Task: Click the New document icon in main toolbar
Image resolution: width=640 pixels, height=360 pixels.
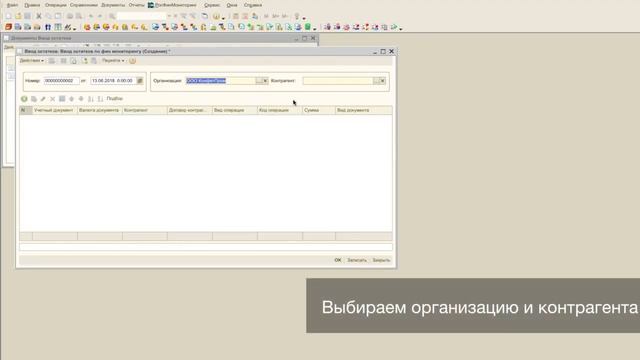Action: (9, 16)
